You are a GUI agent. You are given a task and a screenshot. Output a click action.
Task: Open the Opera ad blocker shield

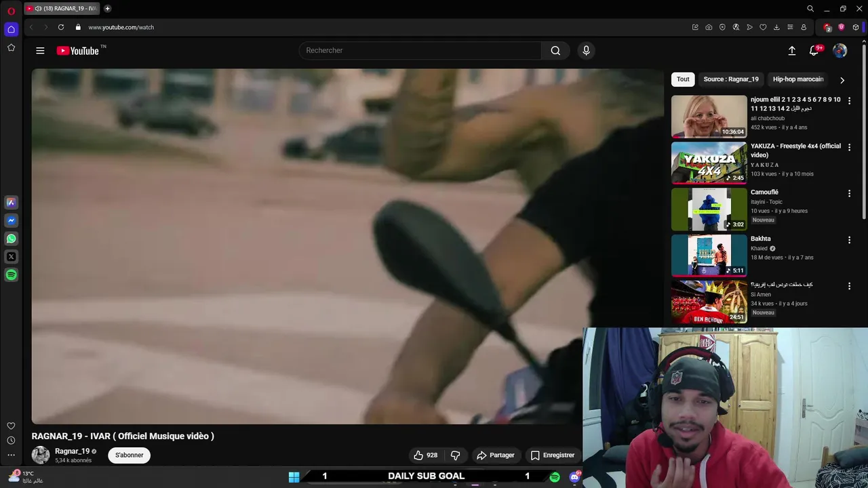pyautogui.click(x=722, y=27)
